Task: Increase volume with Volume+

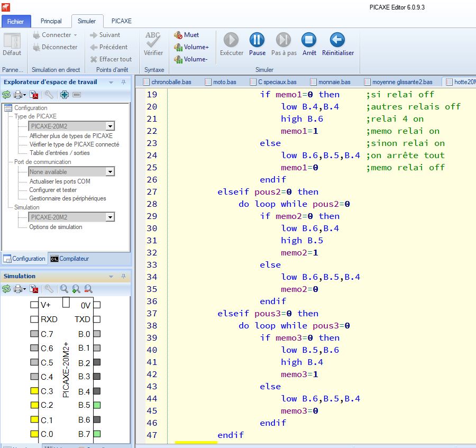Action: [191, 47]
